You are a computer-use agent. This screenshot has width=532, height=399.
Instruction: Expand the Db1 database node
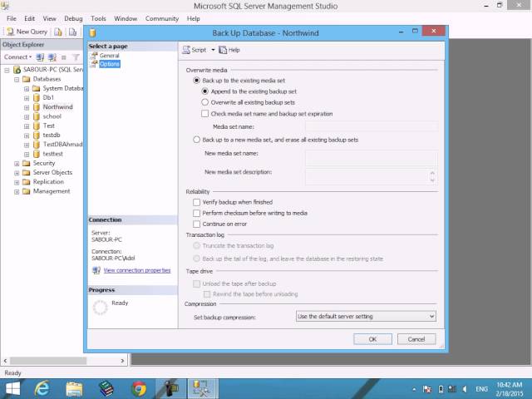27,98
